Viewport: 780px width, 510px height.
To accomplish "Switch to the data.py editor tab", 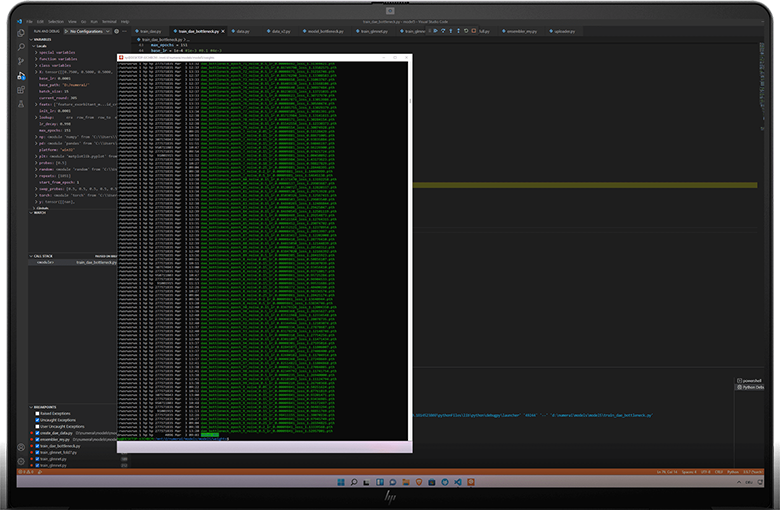I will coord(241,31).
